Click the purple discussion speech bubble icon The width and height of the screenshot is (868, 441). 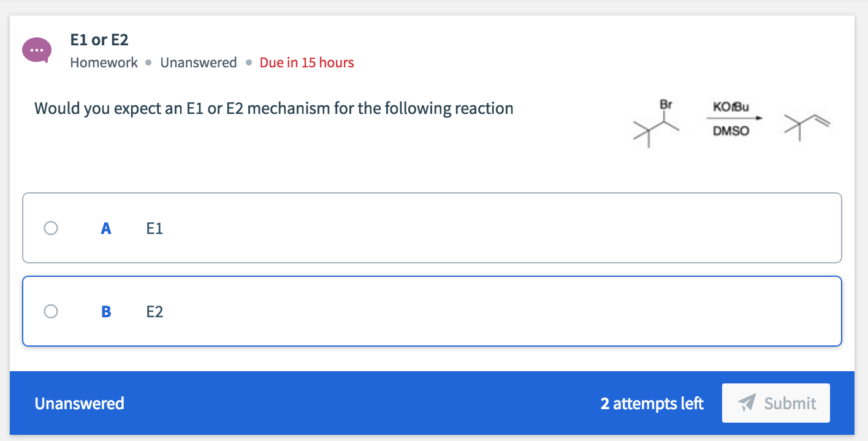(x=37, y=50)
